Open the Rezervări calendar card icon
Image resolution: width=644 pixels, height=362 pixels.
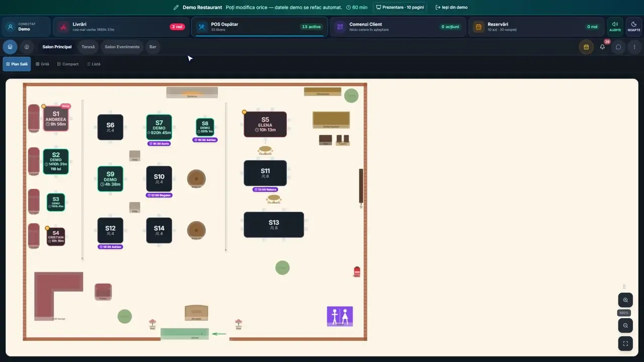[478, 27]
